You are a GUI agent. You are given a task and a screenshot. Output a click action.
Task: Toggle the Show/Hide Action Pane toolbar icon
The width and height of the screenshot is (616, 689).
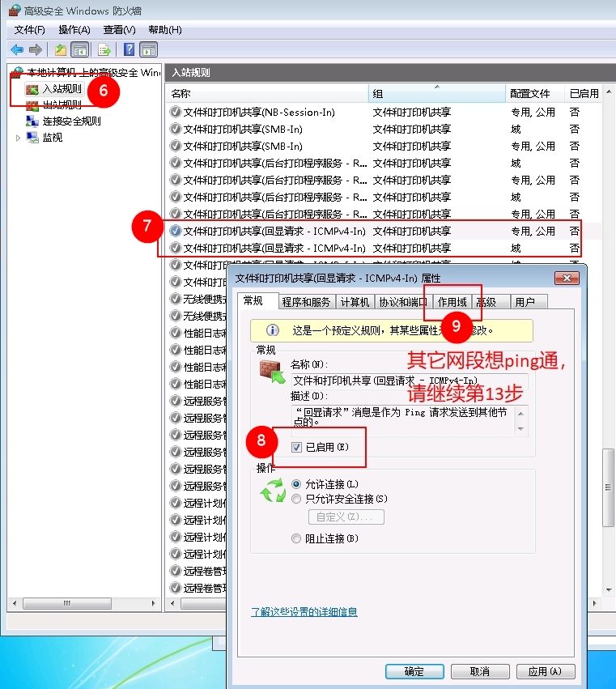(x=149, y=49)
